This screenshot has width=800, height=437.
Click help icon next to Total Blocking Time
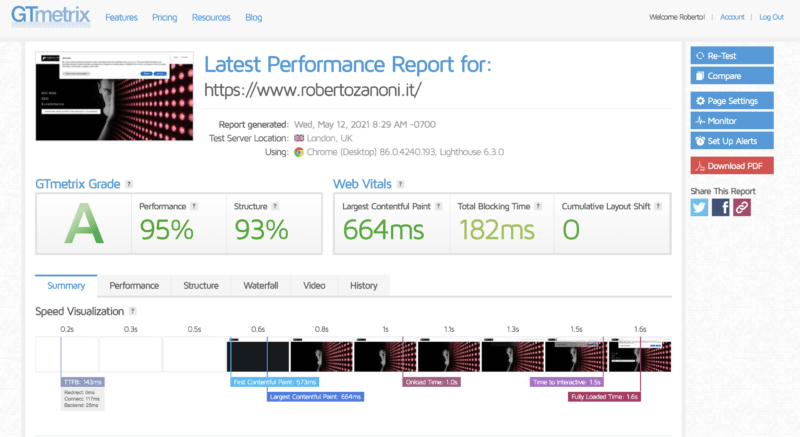click(x=538, y=206)
